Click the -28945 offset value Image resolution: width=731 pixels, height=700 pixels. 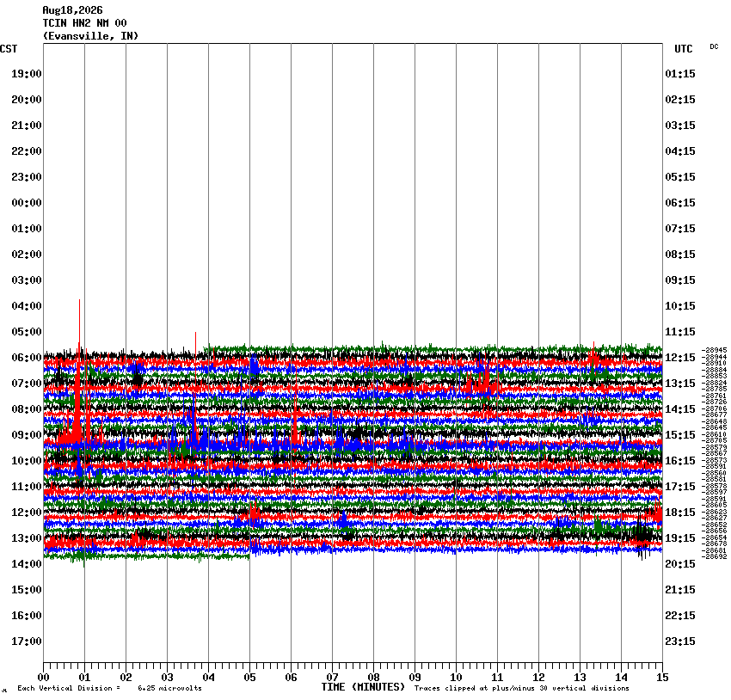click(714, 350)
